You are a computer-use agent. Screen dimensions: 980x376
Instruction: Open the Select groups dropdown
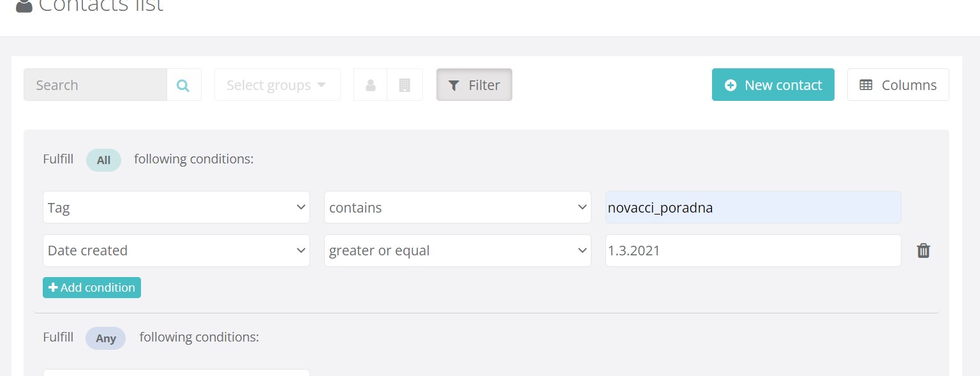pos(277,85)
